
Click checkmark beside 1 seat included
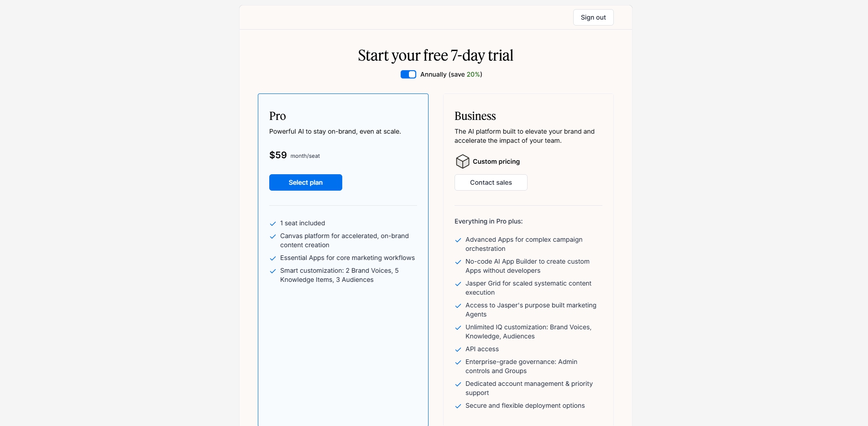(x=273, y=223)
